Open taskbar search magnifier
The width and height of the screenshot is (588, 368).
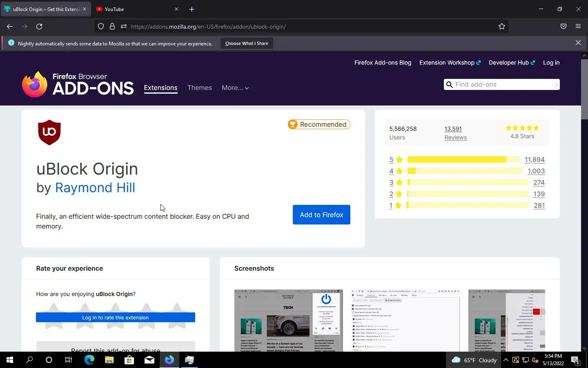click(29, 360)
